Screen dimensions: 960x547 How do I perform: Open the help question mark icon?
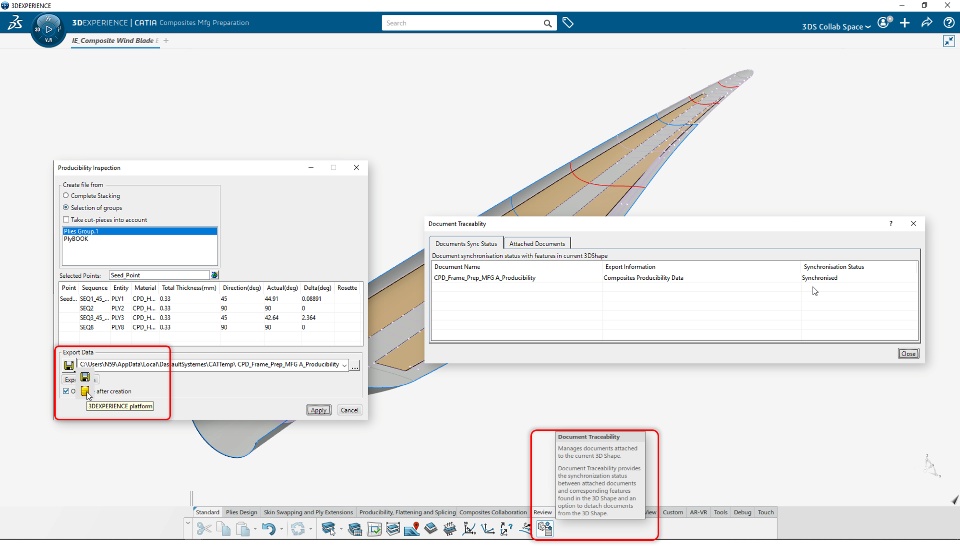tap(949, 23)
